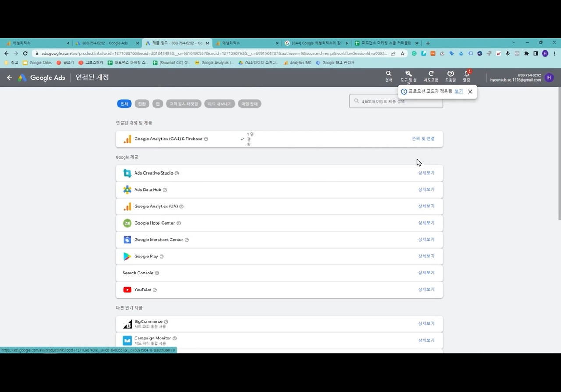
Task: Click the help icon beside BigCommerce
Action: pos(166,322)
